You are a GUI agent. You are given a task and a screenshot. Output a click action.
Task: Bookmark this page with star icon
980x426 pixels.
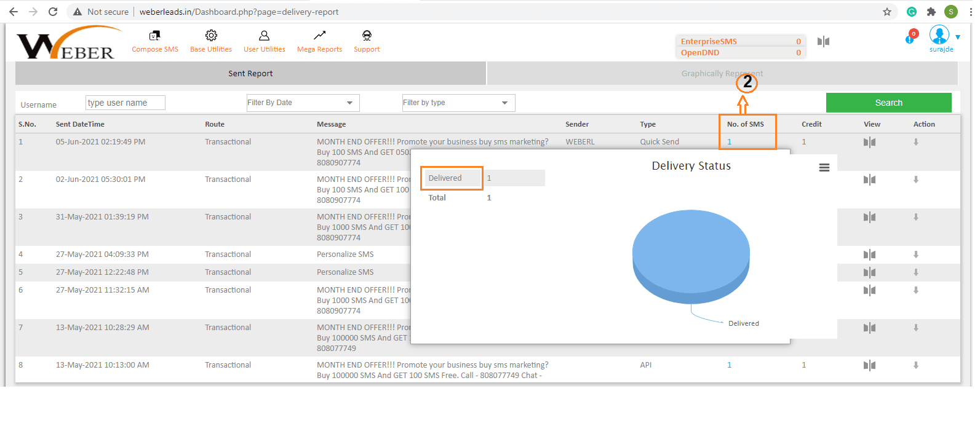point(886,12)
